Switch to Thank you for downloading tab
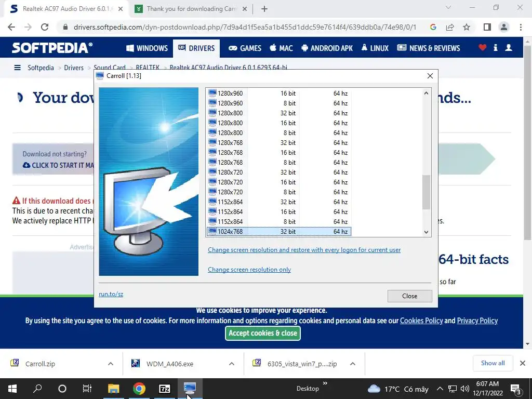The height and width of the screenshot is (399, 532). tap(191, 9)
